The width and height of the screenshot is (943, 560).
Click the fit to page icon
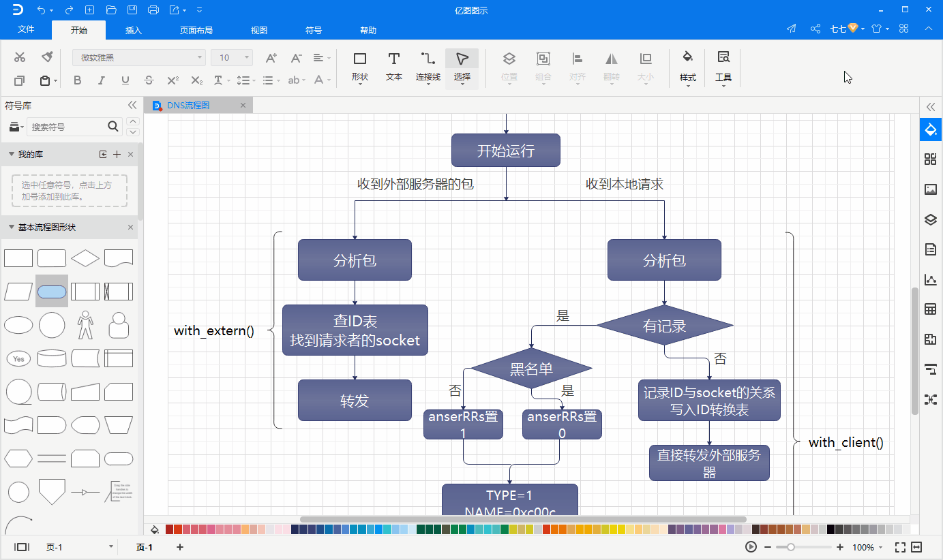click(900, 547)
